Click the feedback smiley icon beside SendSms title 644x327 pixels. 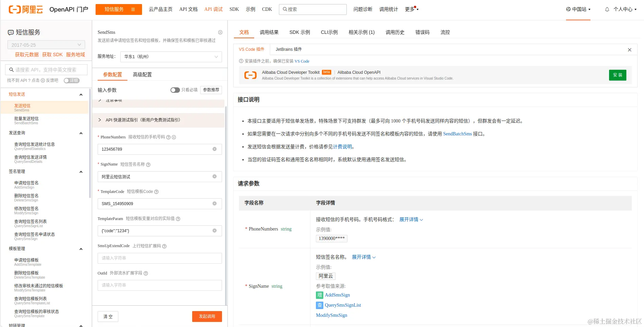[x=220, y=32]
